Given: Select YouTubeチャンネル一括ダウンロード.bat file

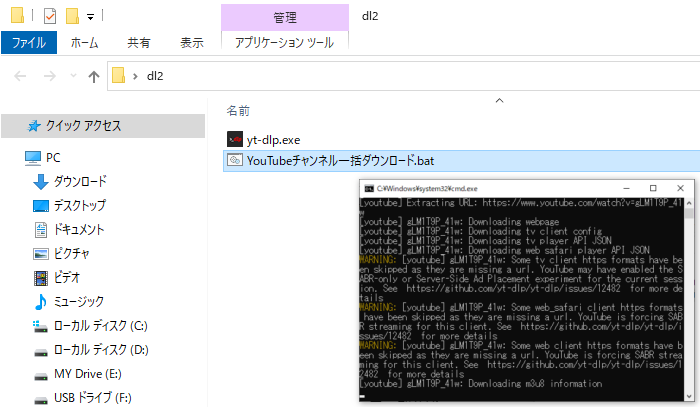Looking at the screenshot, I should pyautogui.click(x=340, y=161).
